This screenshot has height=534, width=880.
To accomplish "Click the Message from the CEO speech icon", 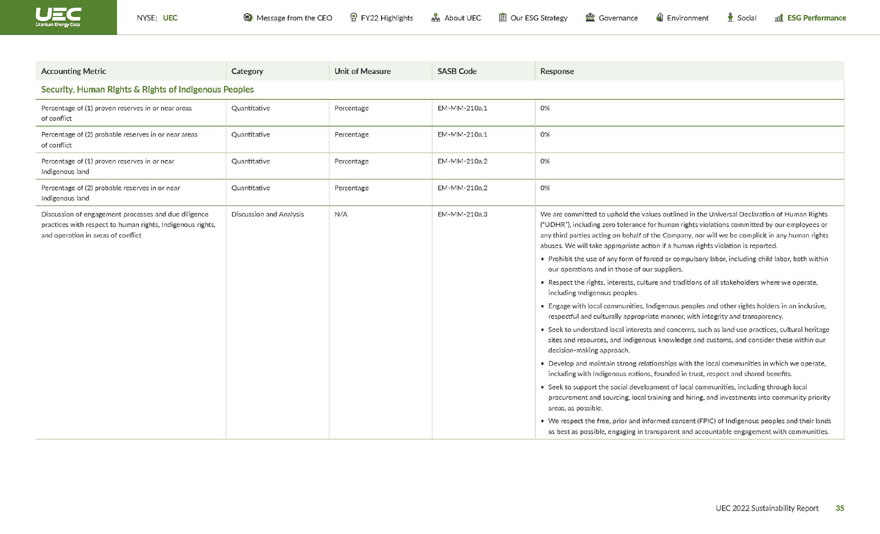I will (x=248, y=18).
